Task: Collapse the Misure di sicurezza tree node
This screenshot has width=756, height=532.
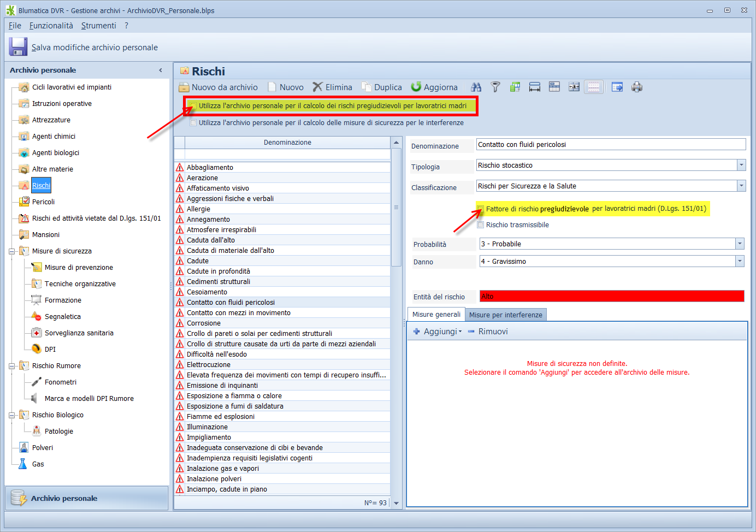Action: [x=11, y=251]
